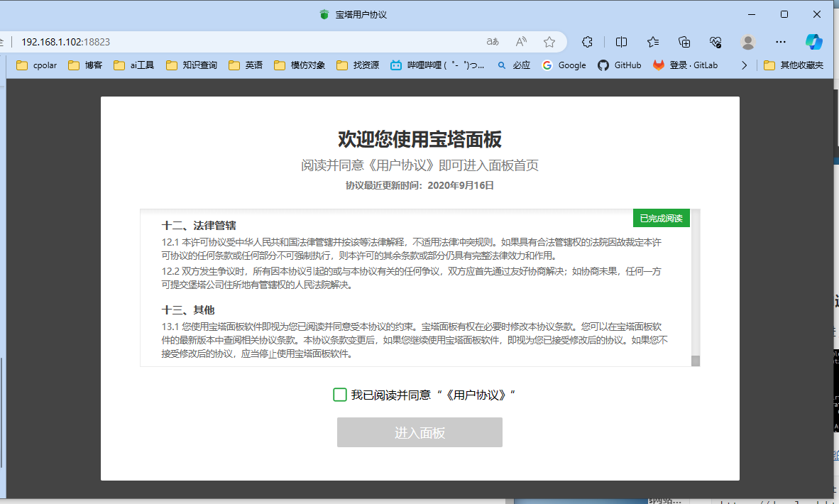Image resolution: width=839 pixels, height=504 pixels.
Task: Open the 英语 bookmarks folder
Action: pos(246,65)
